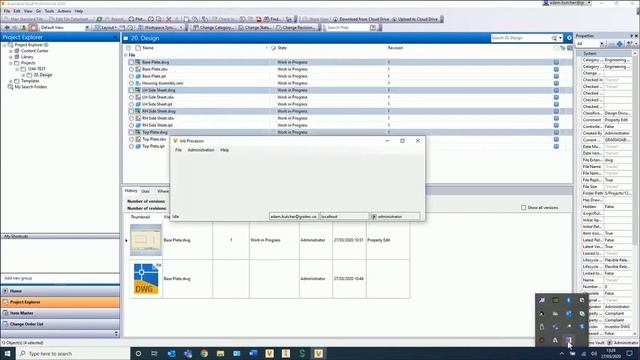Screen dimensions: 640x360
Task: Click the blue help circle beside design search
Action: tap(569, 38)
